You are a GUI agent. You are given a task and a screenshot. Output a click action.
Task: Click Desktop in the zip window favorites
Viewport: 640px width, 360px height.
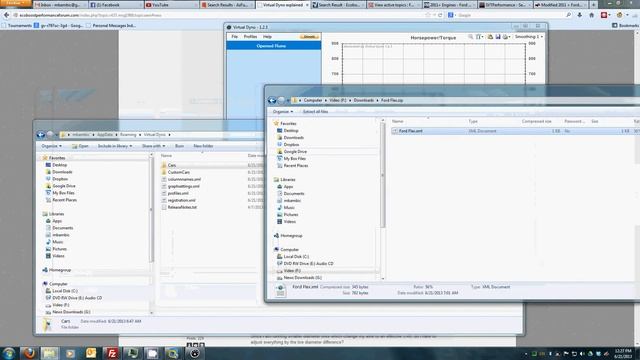(x=291, y=131)
